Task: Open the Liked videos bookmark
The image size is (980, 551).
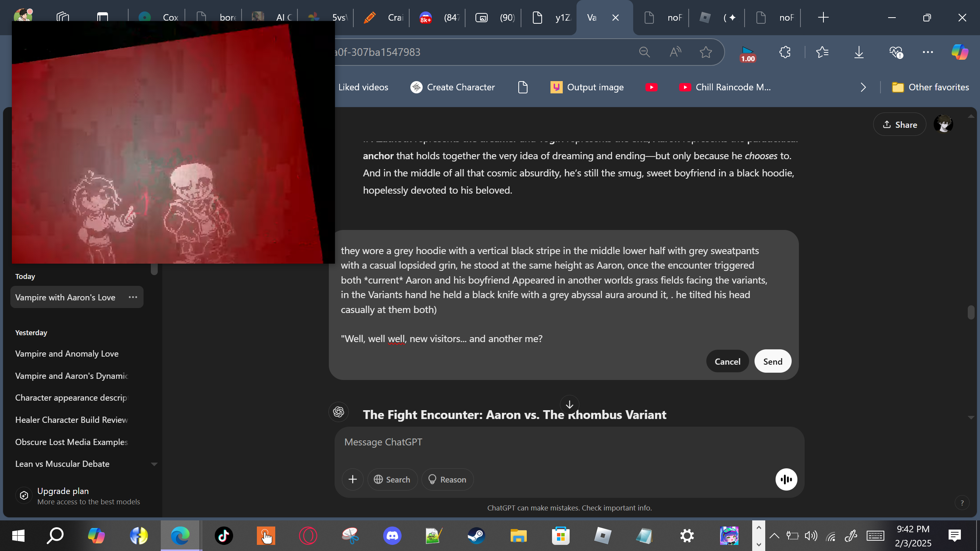Action: [363, 87]
